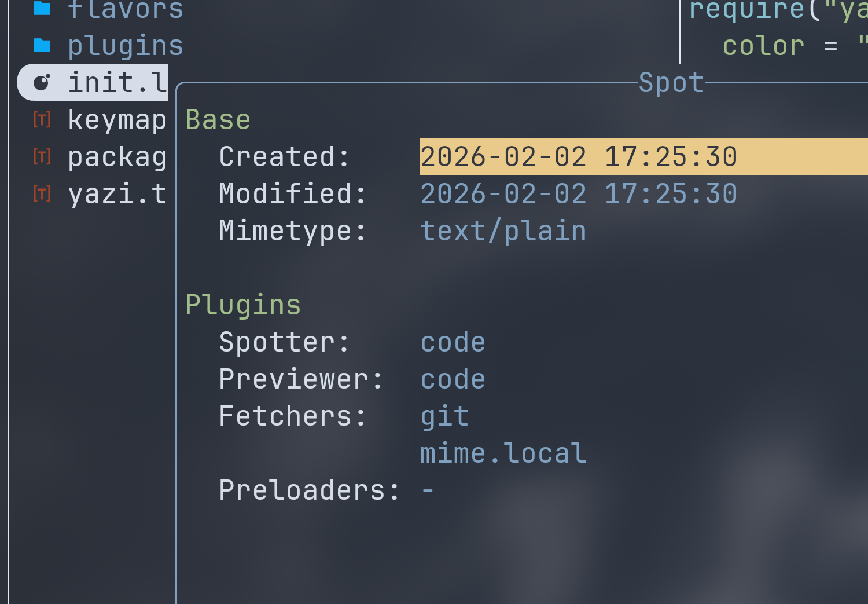Click the plugins folder icon
This screenshot has height=604, width=868.
42,45
